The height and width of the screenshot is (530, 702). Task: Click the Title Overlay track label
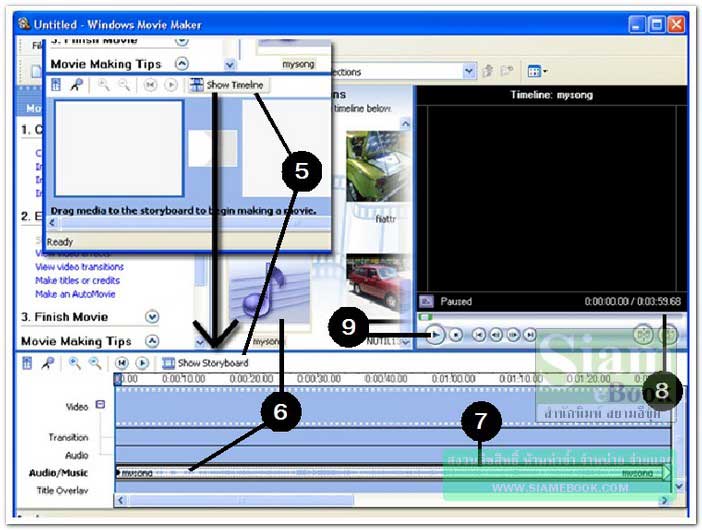tap(62, 491)
